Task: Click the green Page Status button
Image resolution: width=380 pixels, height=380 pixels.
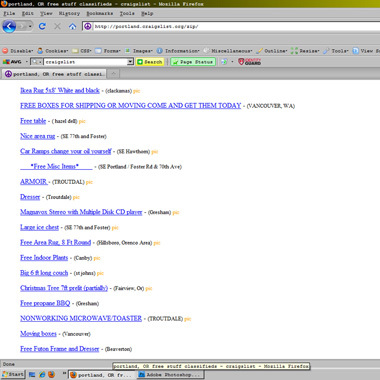Action: [x=193, y=62]
